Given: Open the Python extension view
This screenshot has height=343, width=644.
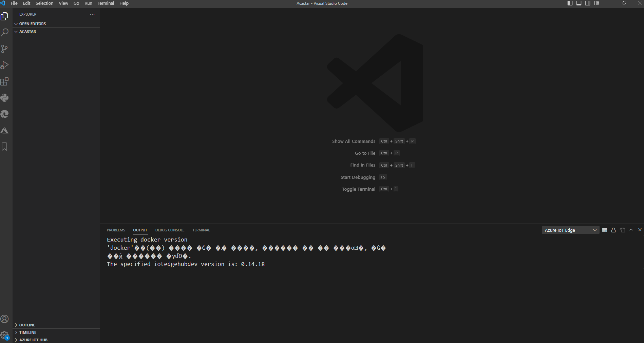Looking at the screenshot, I should [5, 98].
